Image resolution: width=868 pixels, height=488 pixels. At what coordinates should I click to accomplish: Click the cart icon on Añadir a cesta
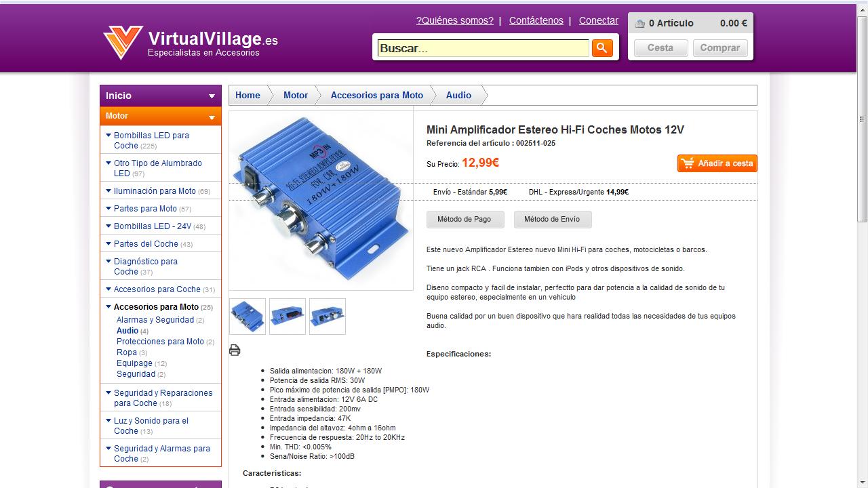tap(688, 163)
